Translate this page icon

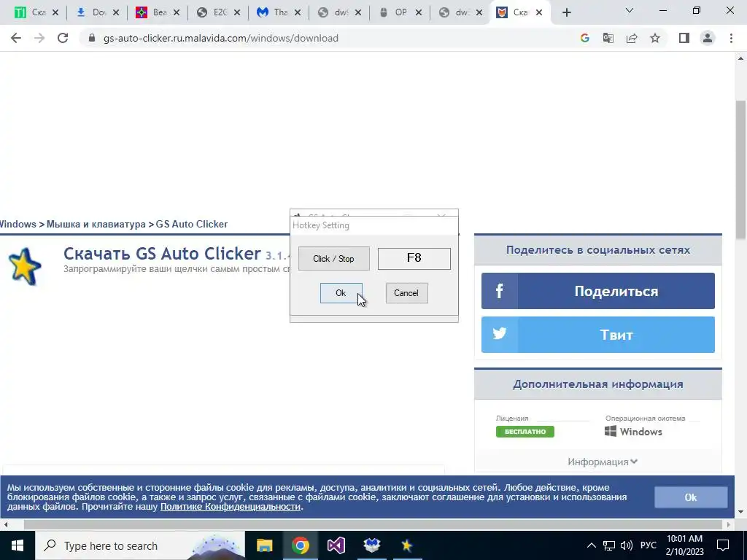click(608, 38)
